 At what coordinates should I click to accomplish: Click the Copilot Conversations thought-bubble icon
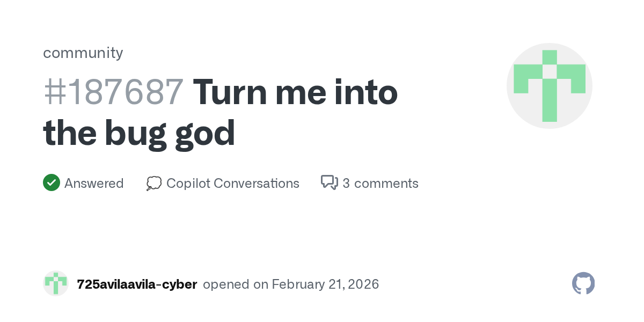[154, 184]
